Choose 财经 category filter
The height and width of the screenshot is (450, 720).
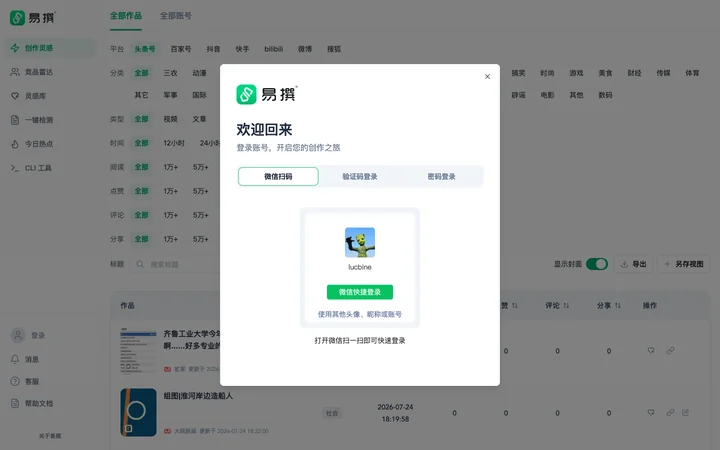coord(634,73)
